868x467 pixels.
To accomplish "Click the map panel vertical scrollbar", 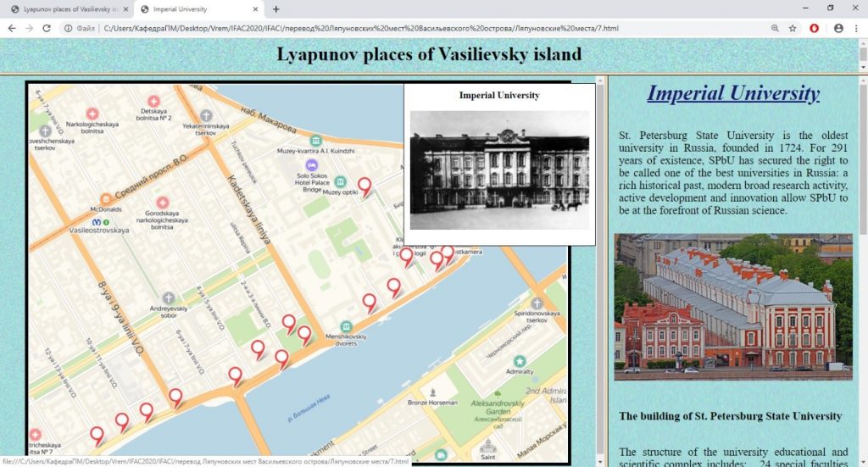I will pos(600,271).
